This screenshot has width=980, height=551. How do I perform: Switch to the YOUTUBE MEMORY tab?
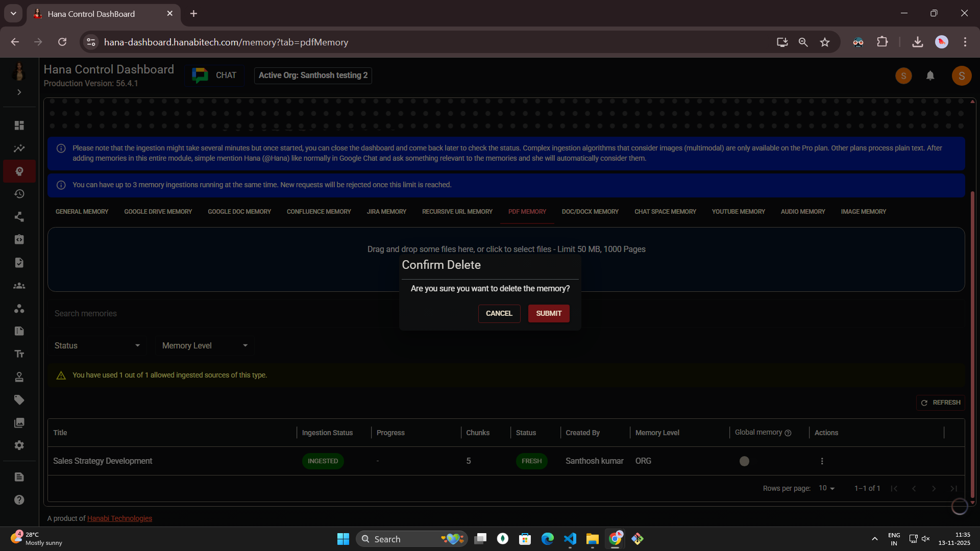pos(739,211)
